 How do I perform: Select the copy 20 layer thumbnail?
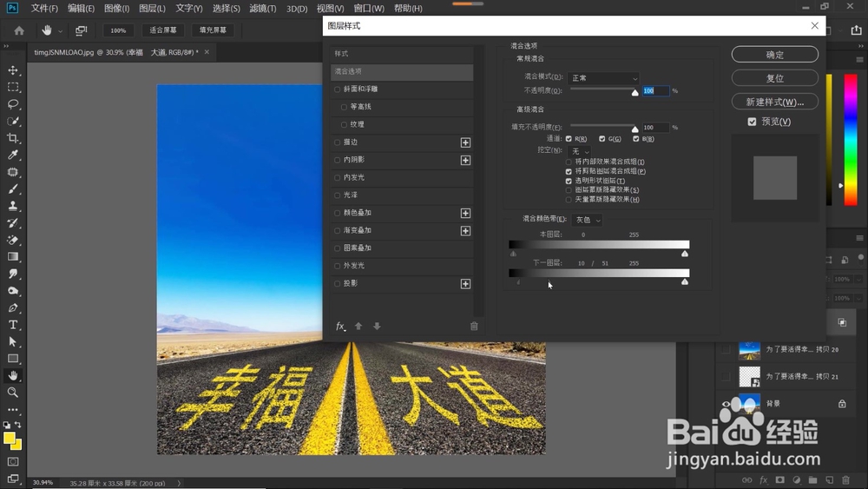point(750,350)
